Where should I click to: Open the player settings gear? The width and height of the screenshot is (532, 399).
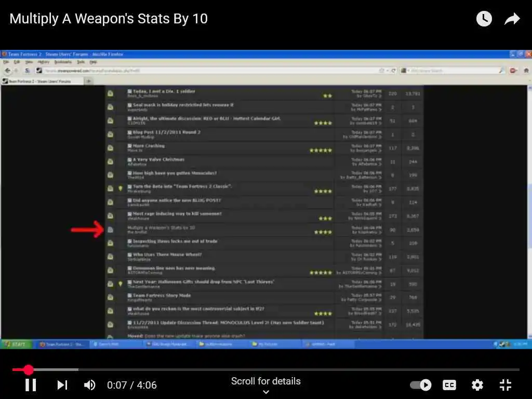click(477, 385)
